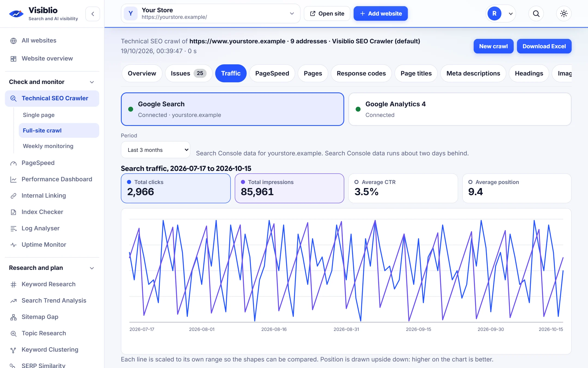This screenshot has height=368, width=588.
Task: Switch to the Issues tab
Action: tap(189, 73)
